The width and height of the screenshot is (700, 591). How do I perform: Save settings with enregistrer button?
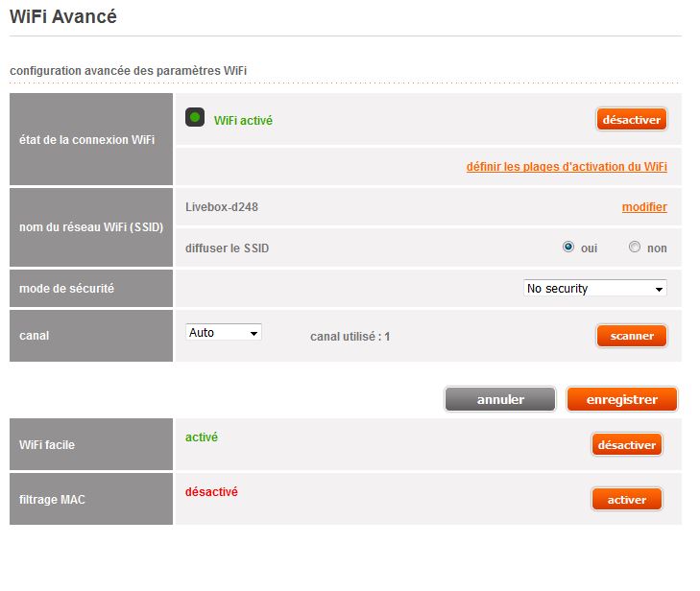point(622,399)
